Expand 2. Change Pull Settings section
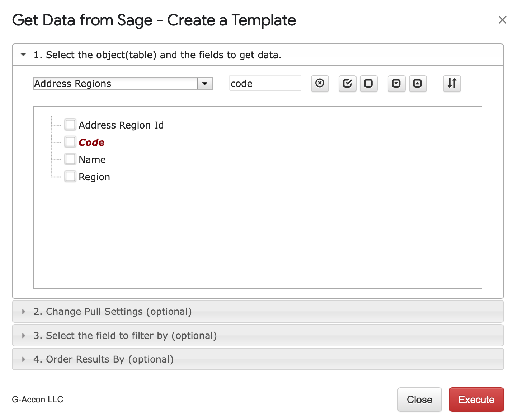The image size is (518, 420). point(258,312)
